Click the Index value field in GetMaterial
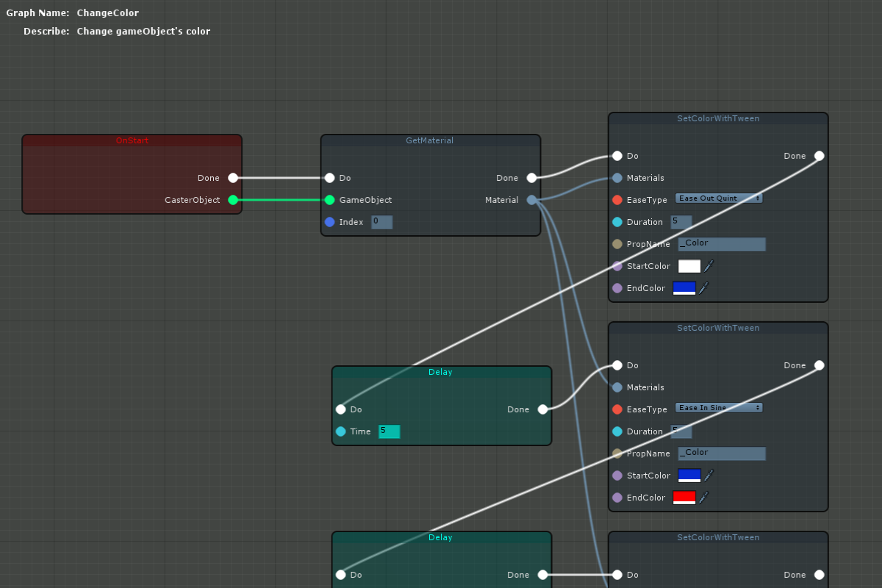882x588 pixels. coord(381,222)
